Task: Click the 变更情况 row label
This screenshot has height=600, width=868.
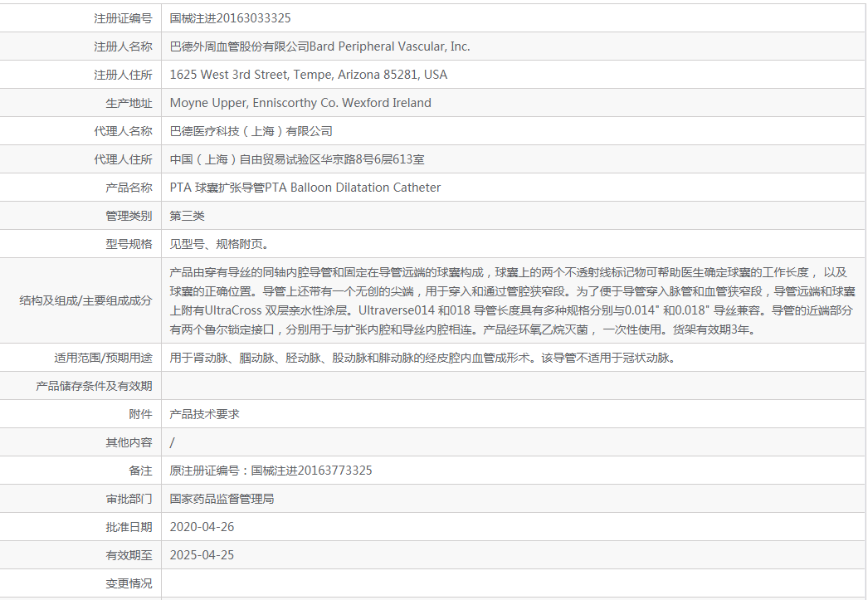Action: [129, 583]
